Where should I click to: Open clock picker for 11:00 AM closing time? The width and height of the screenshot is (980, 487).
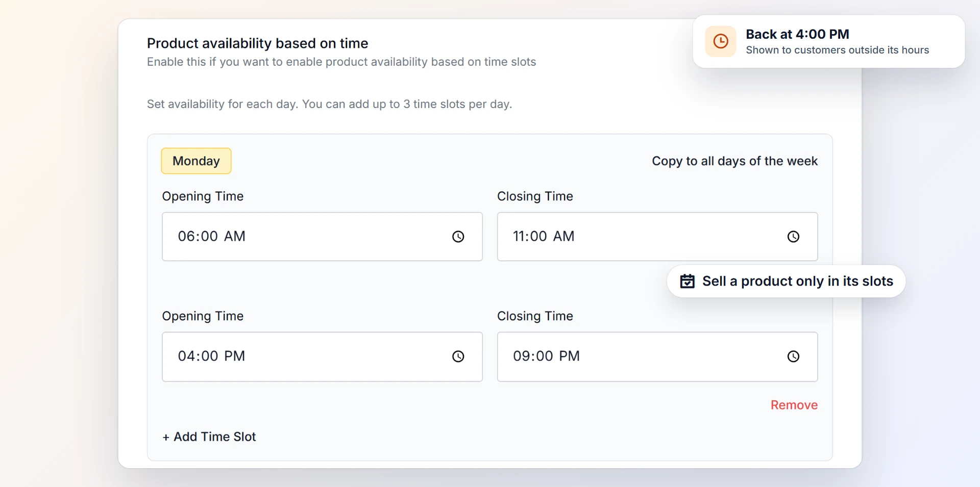tap(793, 237)
